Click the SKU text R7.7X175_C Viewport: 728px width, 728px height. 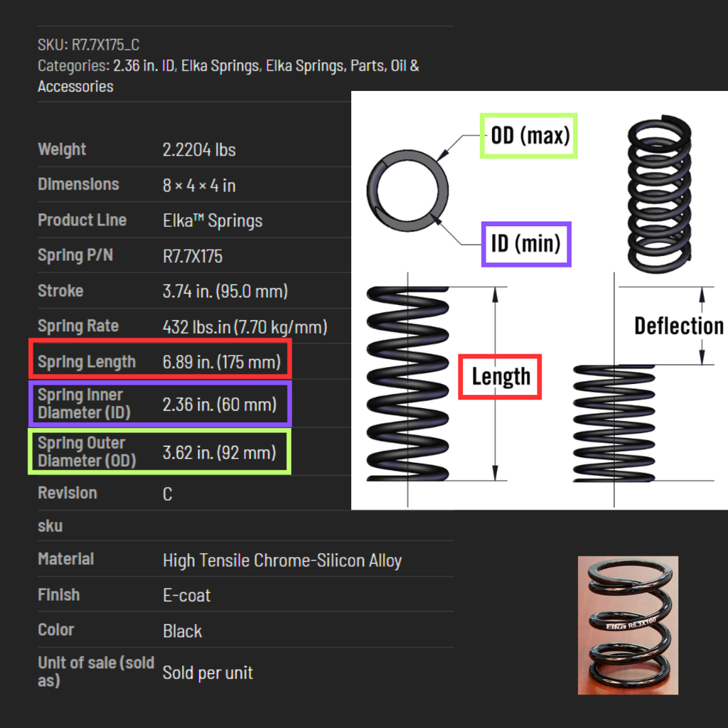[105, 45]
